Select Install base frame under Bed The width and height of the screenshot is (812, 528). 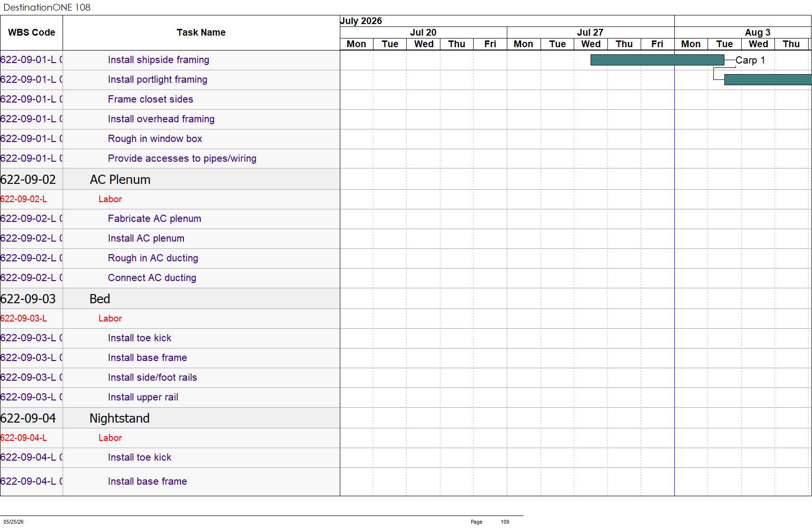tap(147, 358)
